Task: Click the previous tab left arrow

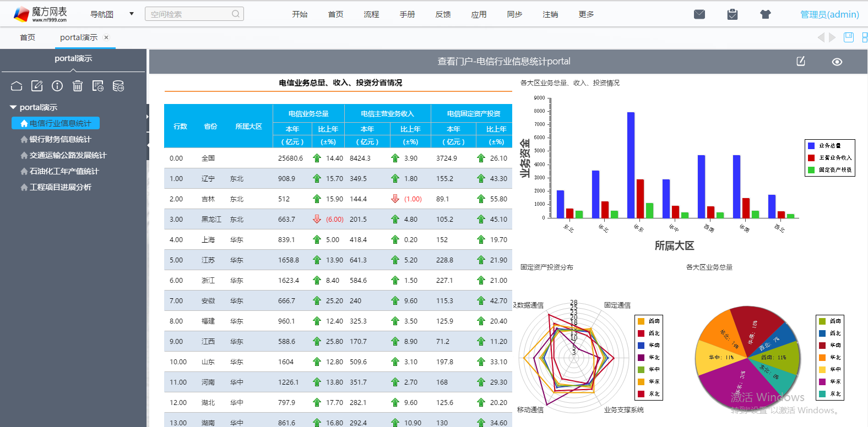Action: pos(821,37)
